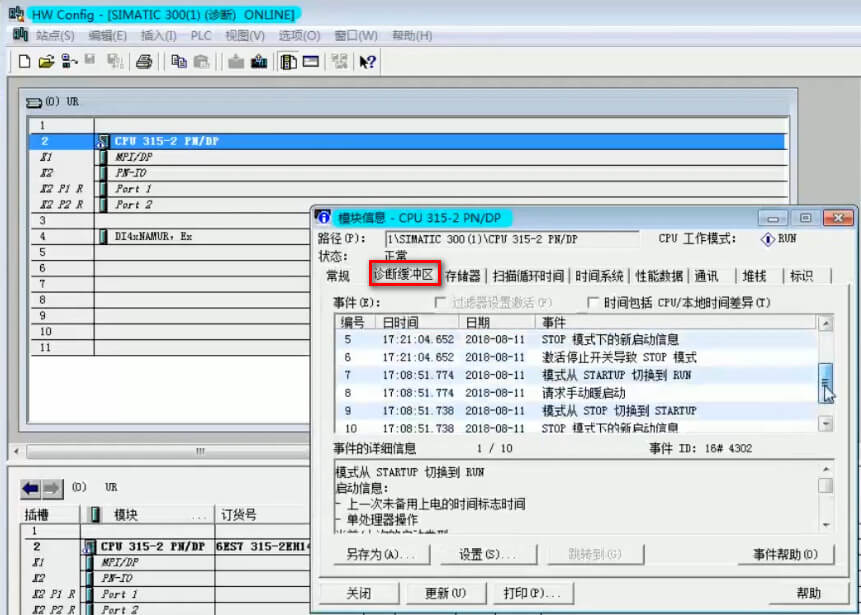Select event 9 模式从 STOP 切换到 STARTUP
The height and width of the screenshot is (615, 861).
tap(575, 410)
